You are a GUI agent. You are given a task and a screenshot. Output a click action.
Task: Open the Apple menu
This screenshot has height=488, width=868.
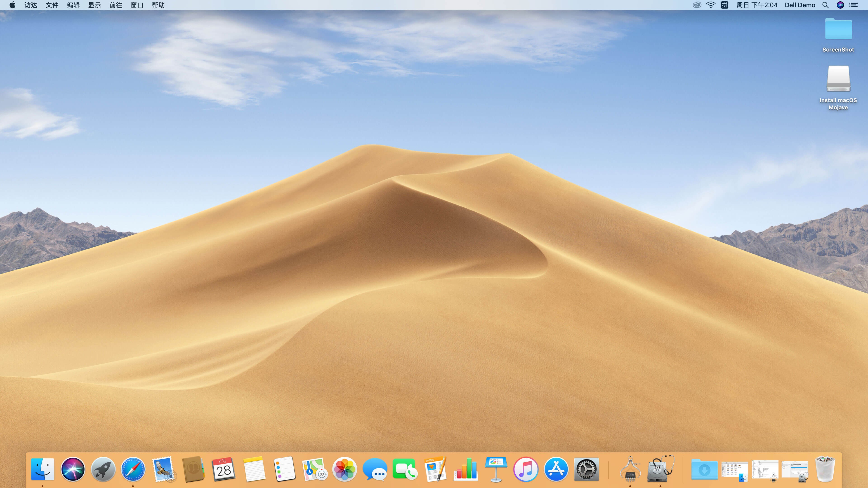(x=12, y=5)
